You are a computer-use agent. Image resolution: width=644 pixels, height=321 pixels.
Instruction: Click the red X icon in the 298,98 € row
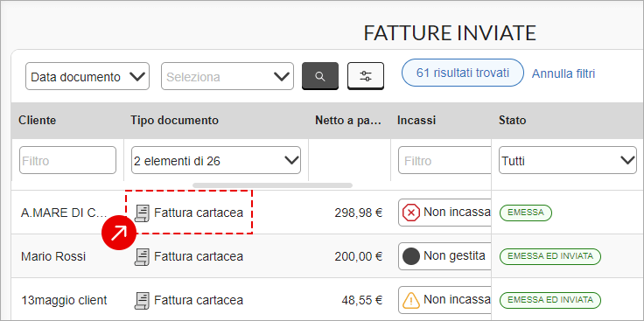click(411, 213)
